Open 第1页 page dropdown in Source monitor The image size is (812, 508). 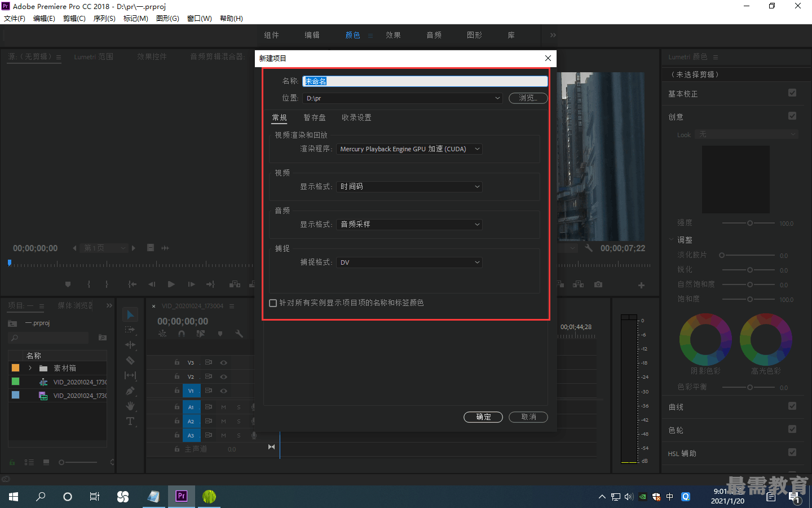tap(105, 248)
